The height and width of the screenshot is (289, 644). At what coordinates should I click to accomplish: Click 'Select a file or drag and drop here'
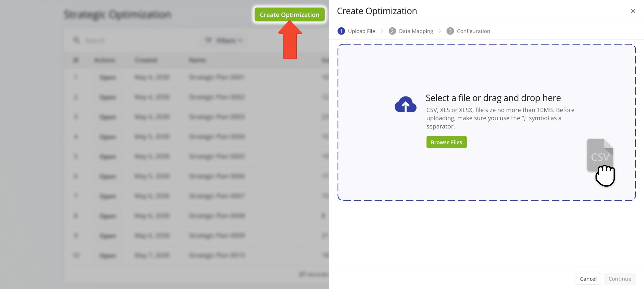(493, 98)
